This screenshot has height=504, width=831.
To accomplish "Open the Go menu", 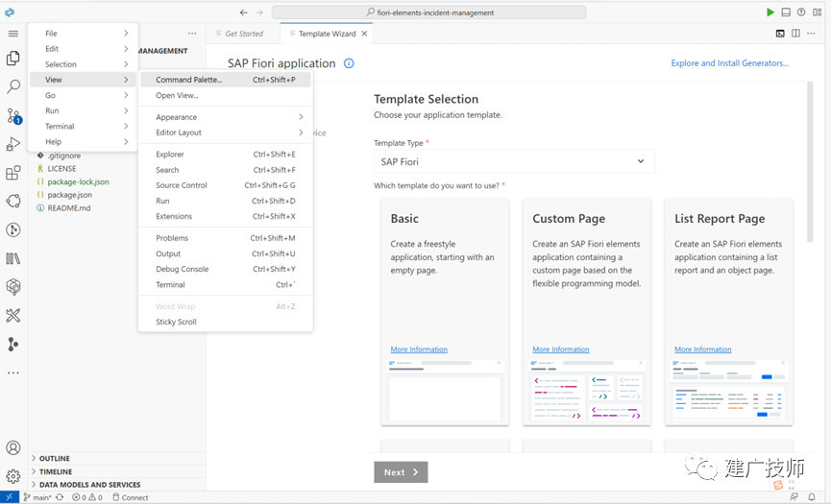I will [x=83, y=95].
